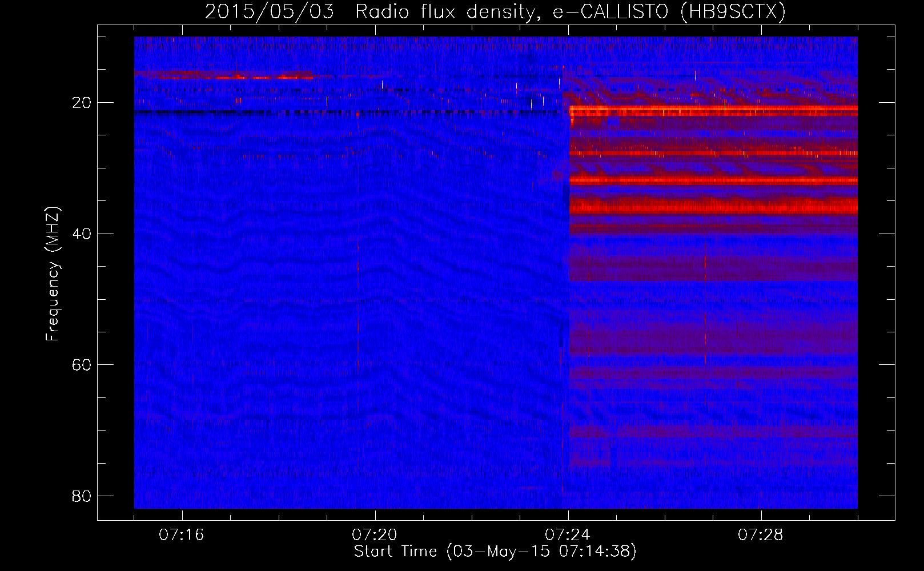Click the 60 MHz frequency tick label
This screenshot has height=571, width=924.
tap(82, 365)
